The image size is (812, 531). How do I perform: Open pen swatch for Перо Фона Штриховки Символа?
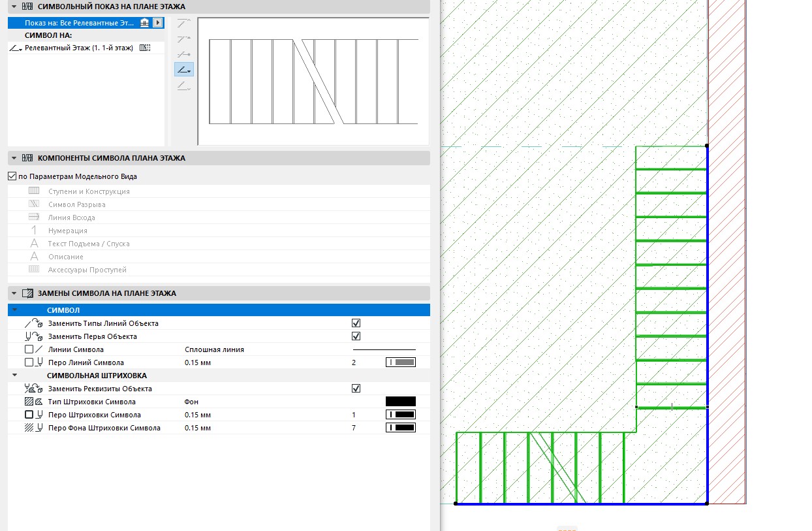[401, 428]
